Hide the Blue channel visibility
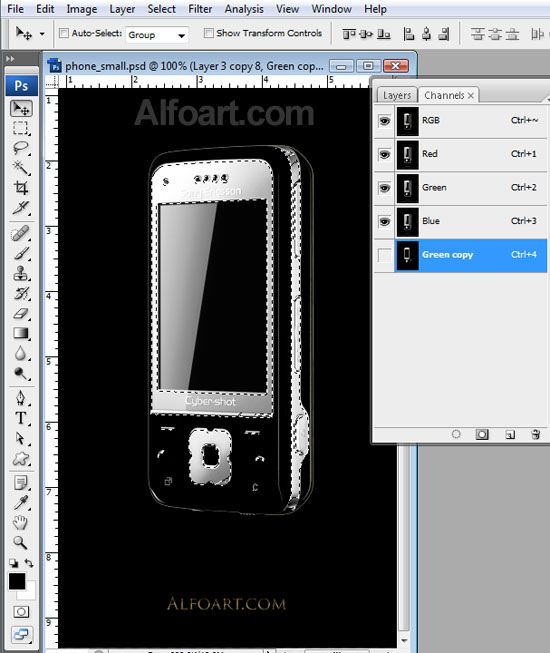Viewport: 550px width, 653px height. [384, 221]
